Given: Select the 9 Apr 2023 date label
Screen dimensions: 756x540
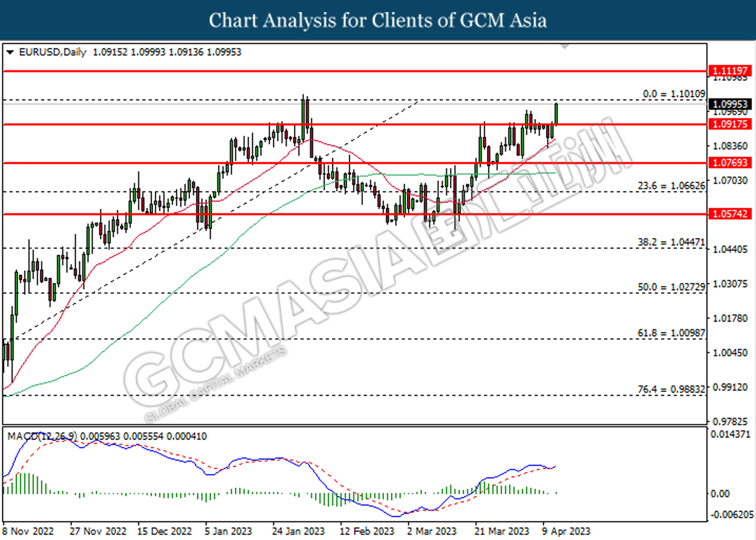Looking at the screenshot, I should [x=566, y=531].
